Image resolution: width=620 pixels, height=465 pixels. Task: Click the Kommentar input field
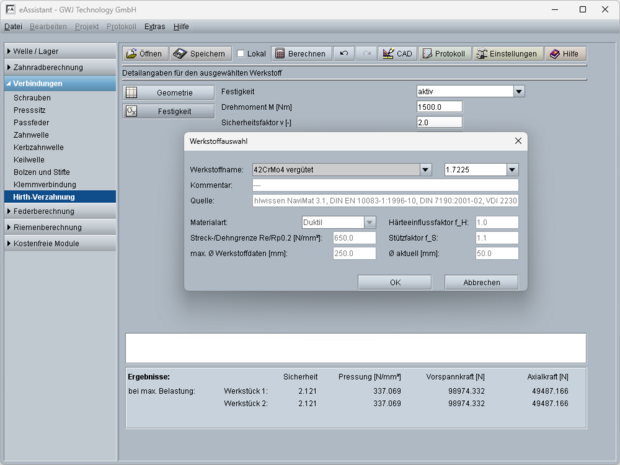[x=384, y=185]
